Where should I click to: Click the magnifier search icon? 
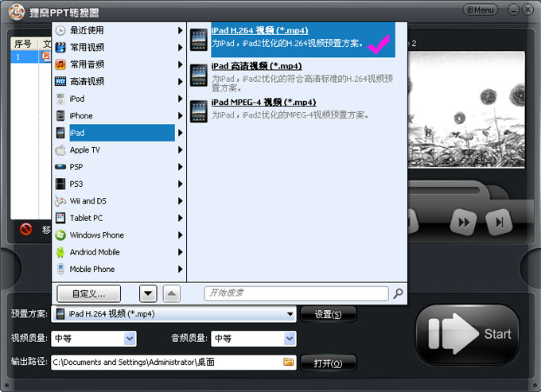point(398,293)
